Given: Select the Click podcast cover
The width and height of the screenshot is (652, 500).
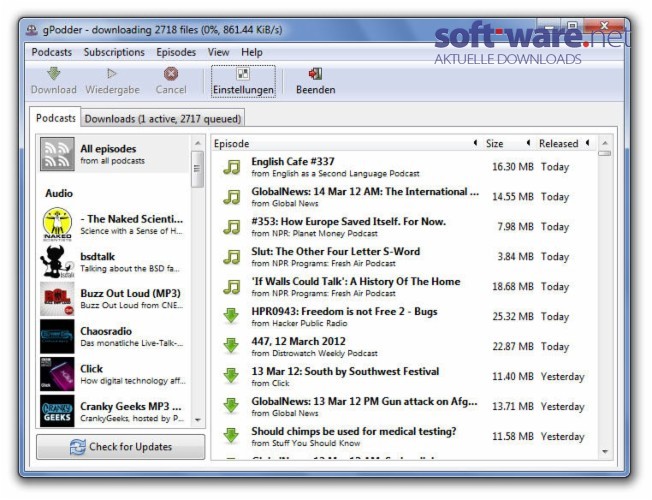Looking at the screenshot, I should (57, 374).
